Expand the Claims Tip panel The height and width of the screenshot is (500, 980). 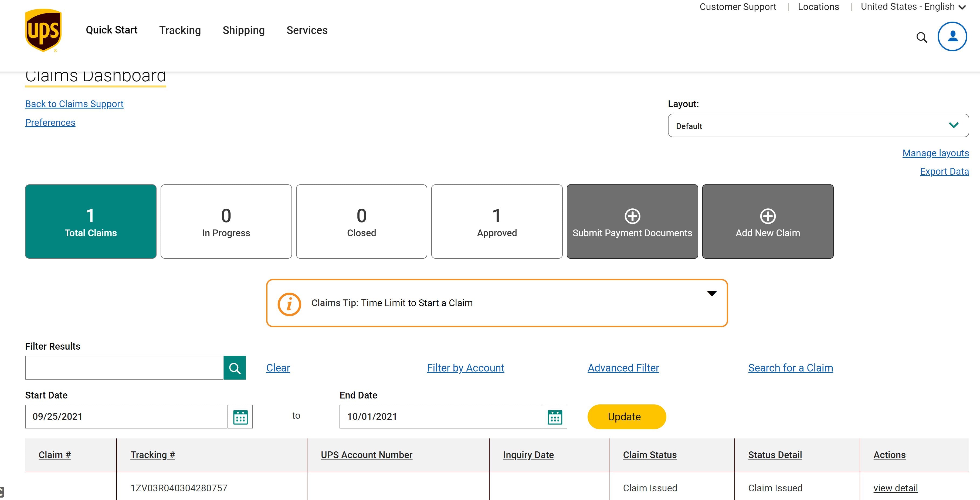click(x=711, y=293)
